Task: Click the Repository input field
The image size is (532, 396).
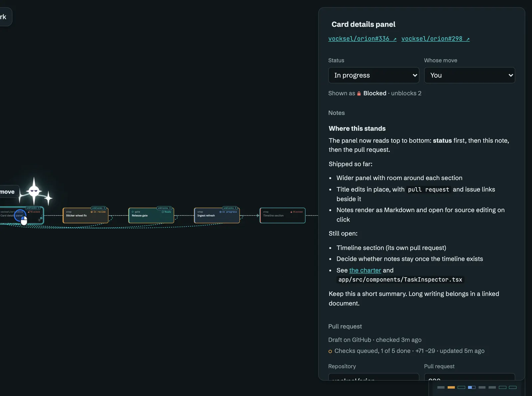Action: point(374,377)
